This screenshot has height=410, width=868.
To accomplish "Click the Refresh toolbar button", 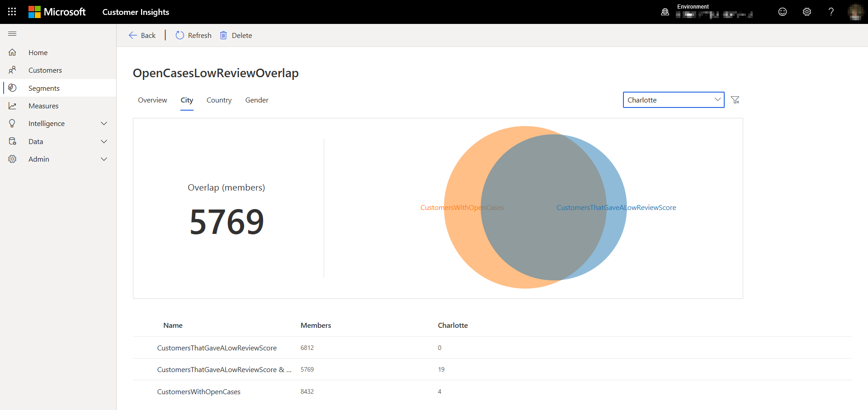I will coord(193,35).
